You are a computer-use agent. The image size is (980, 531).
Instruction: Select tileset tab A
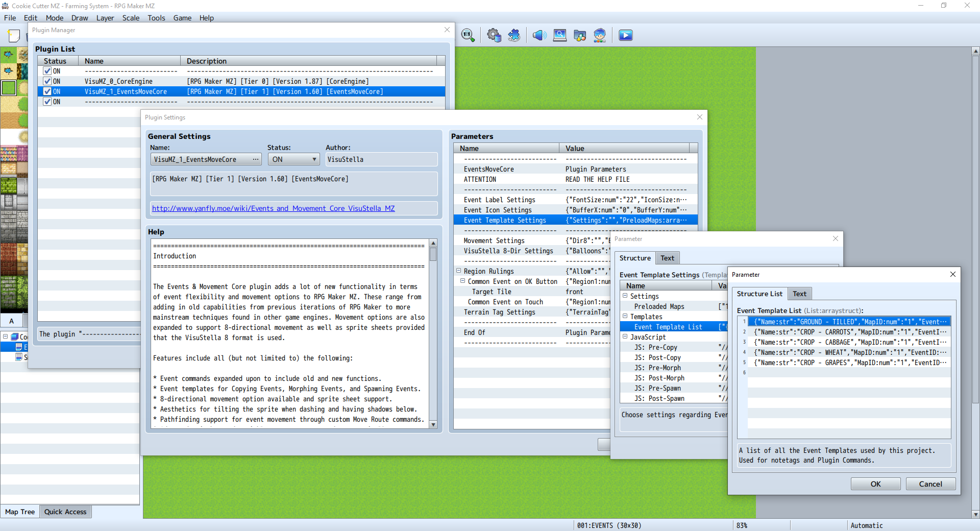(x=12, y=321)
